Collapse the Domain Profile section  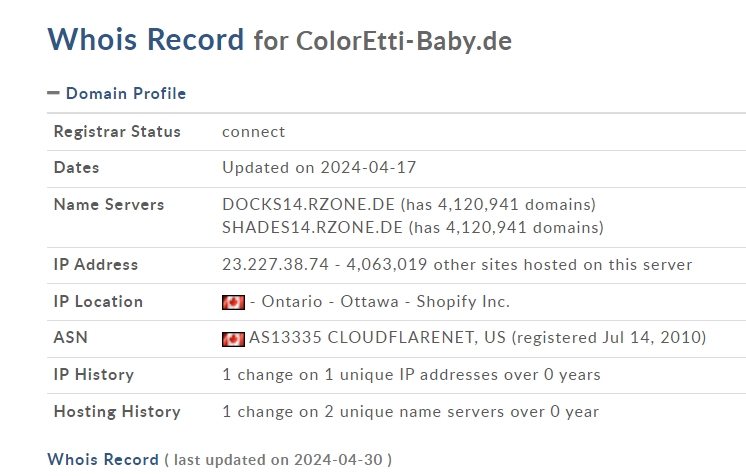[x=53, y=93]
